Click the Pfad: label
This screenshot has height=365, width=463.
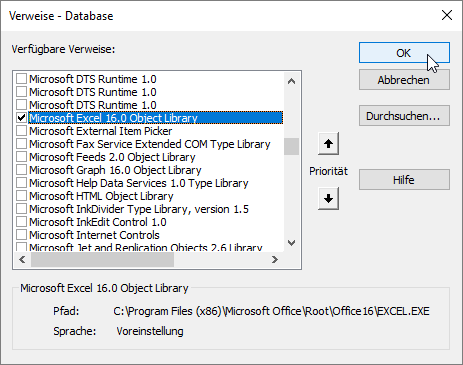[x=66, y=311]
